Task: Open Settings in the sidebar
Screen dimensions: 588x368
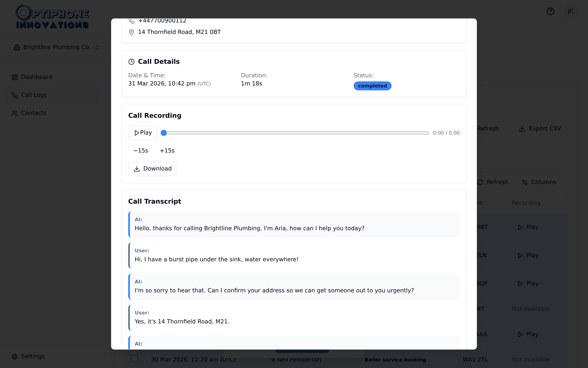Action: point(52,356)
